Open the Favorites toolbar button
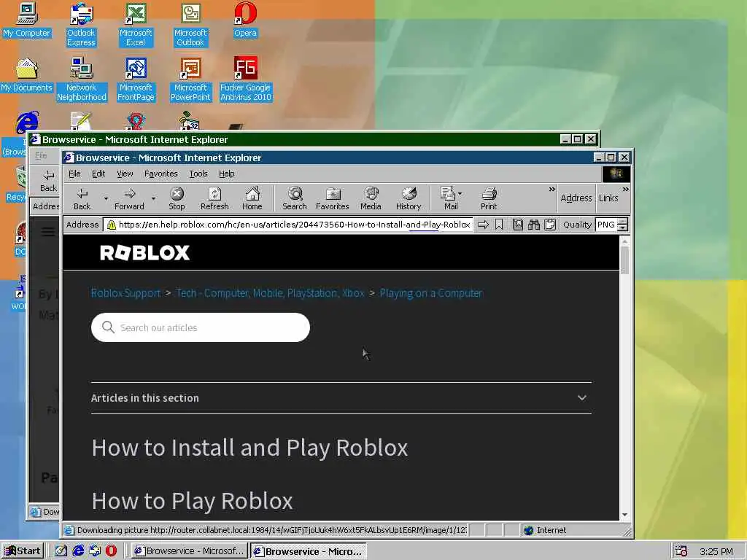The height and width of the screenshot is (560, 747). click(333, 198)
